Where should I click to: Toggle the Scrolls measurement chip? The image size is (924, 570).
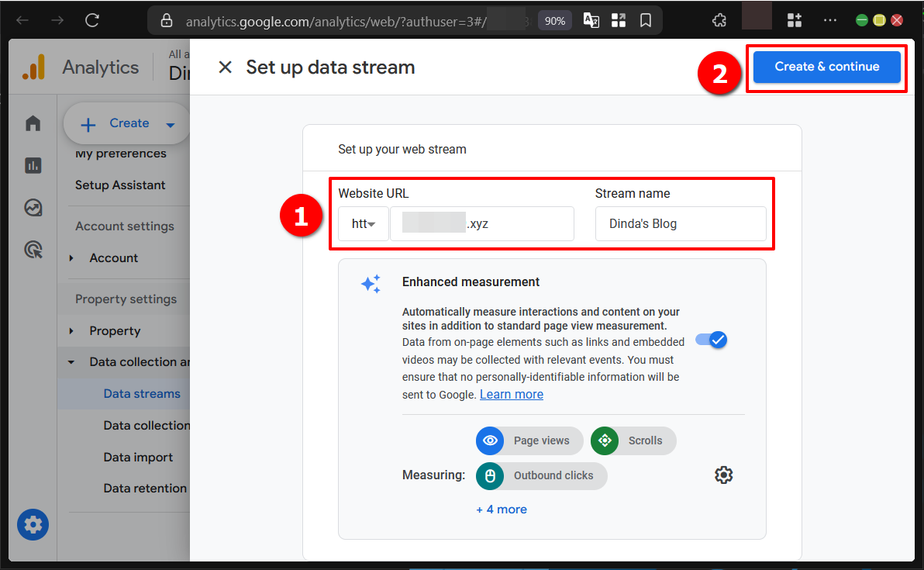click(633, 440)
